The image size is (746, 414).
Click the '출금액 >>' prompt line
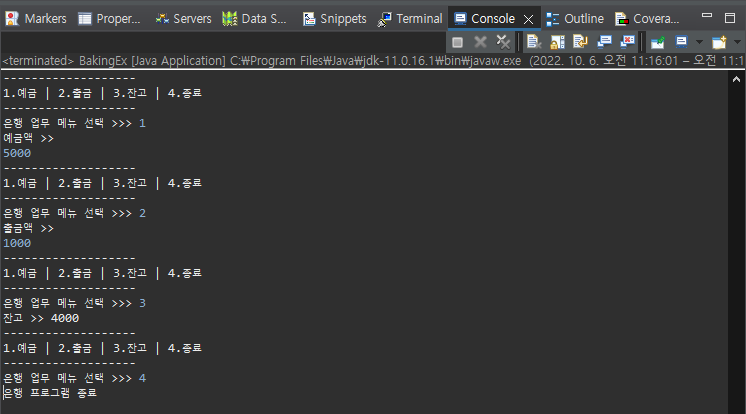pyautogui.click(x=29, y=228)
